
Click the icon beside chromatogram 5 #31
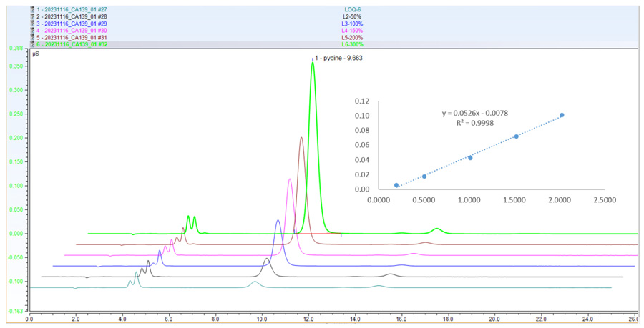click(x=33, y=37)
